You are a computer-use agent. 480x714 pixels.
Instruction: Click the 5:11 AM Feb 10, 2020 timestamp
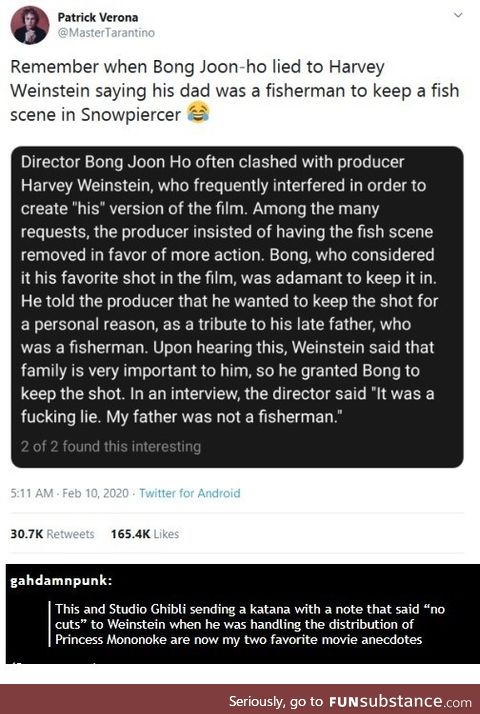(70, 493)
